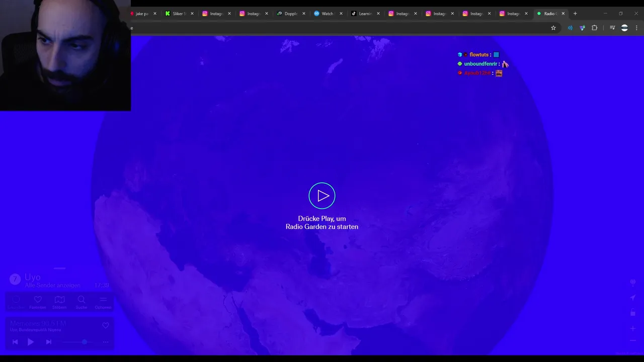The image size is (644, 362).
Task: Open the Stöbern map section
Action: 59,302
